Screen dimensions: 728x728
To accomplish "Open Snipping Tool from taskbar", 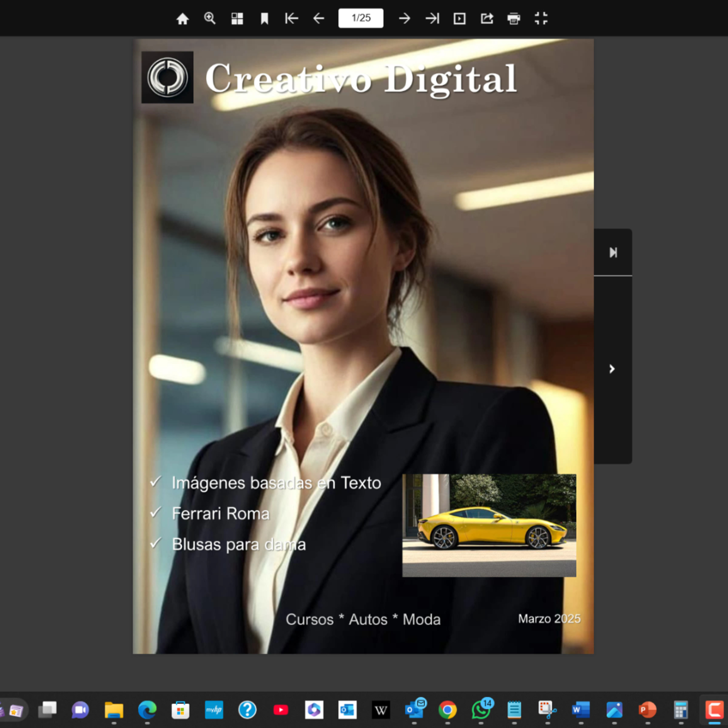I will point(547,710).
